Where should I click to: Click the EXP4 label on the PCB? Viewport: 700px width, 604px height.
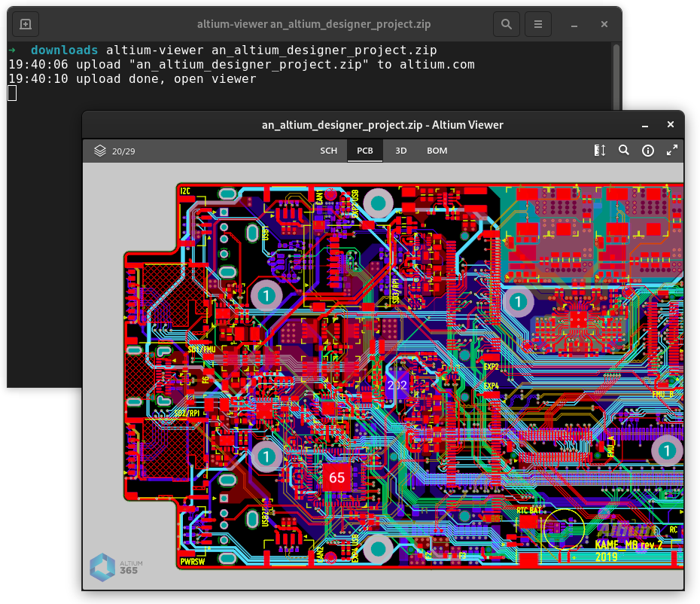491,386
